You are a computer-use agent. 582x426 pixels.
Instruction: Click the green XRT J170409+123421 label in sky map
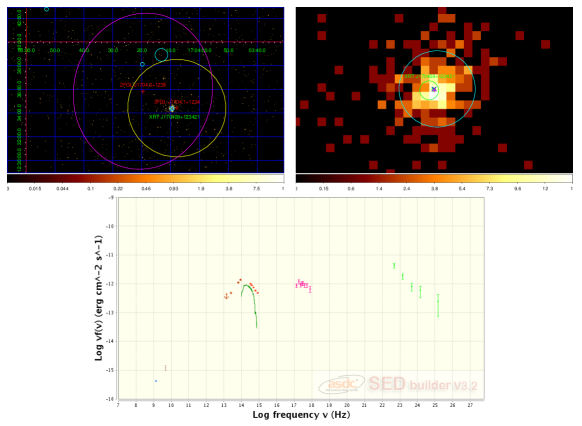[174, 117]
